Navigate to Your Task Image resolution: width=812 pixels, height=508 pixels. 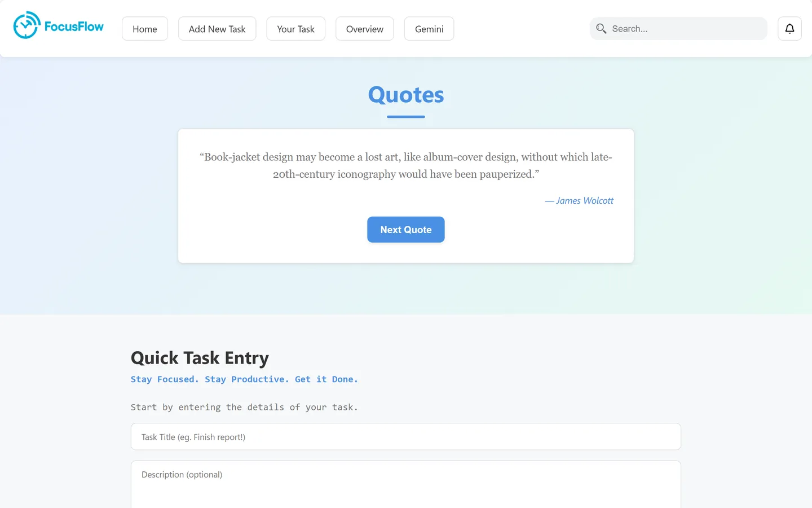295,29
